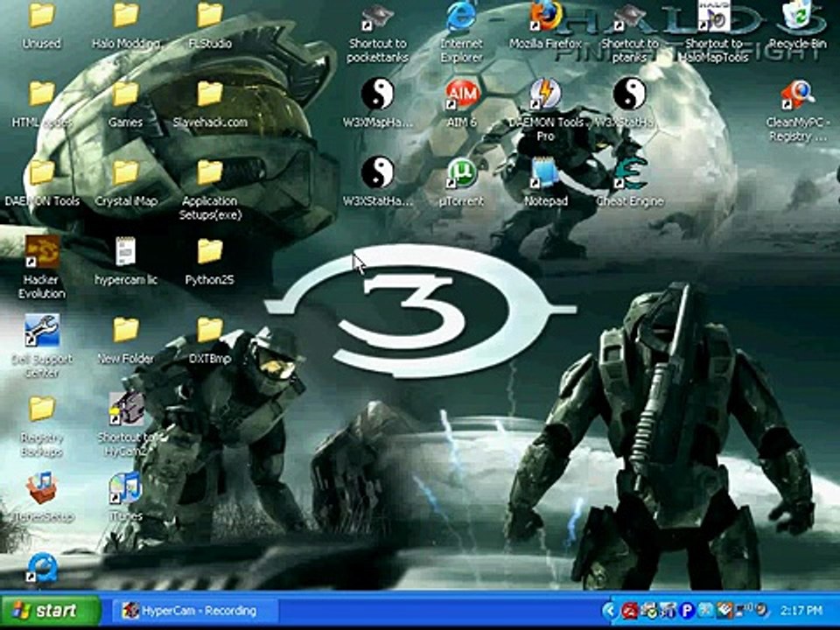Viewport: 840px width, 630px height.
Task: Expand hidden system tray icons
Action: 609,611
